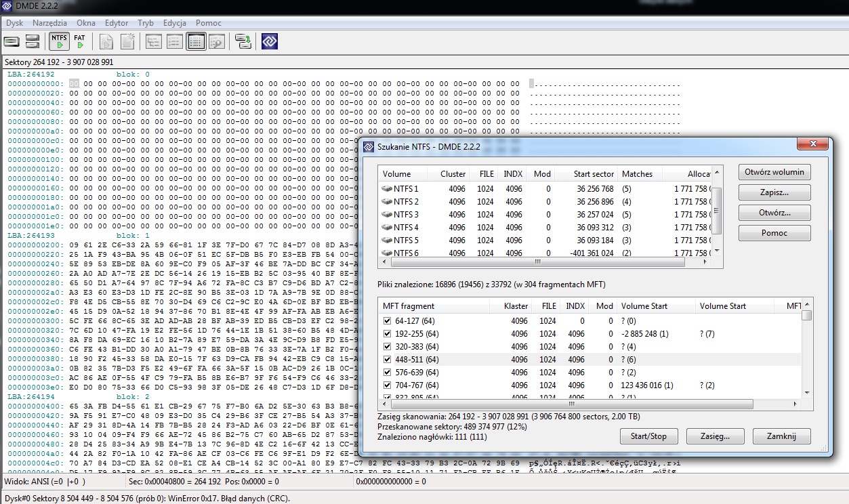Click volume list vertical scrollbar down arrow
849x504 pixels.
pos(718,251)
